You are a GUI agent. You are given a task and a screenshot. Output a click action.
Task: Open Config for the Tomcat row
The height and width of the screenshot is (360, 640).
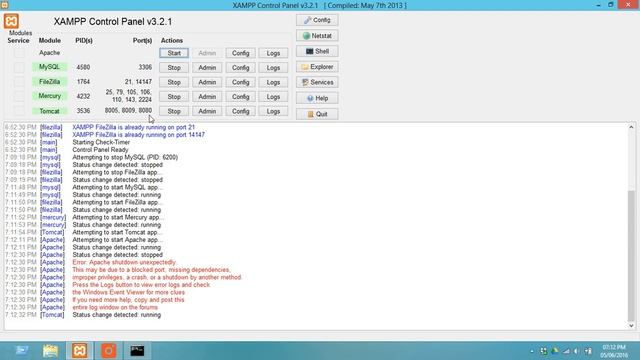pyautogui.click(x=240, y=111)
